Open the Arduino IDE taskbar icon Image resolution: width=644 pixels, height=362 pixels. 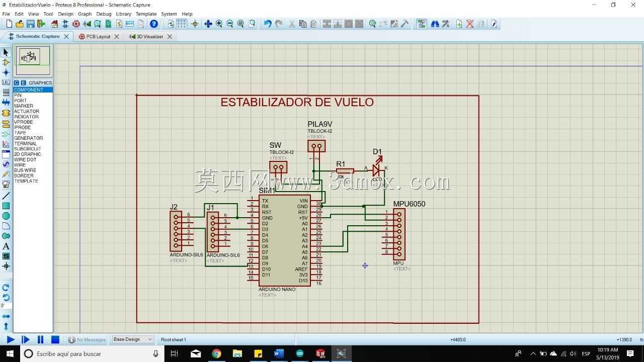(x=300, y=354)
